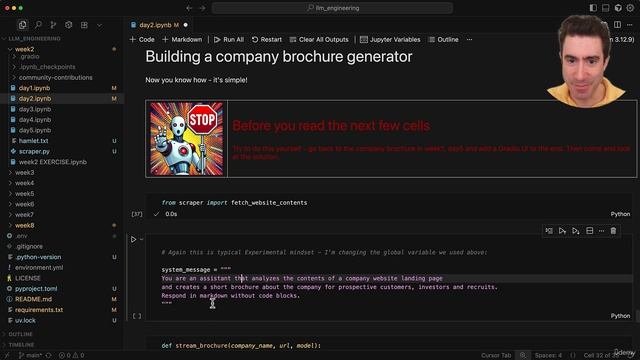Open Jupyter Variables panel

(390, 40)
